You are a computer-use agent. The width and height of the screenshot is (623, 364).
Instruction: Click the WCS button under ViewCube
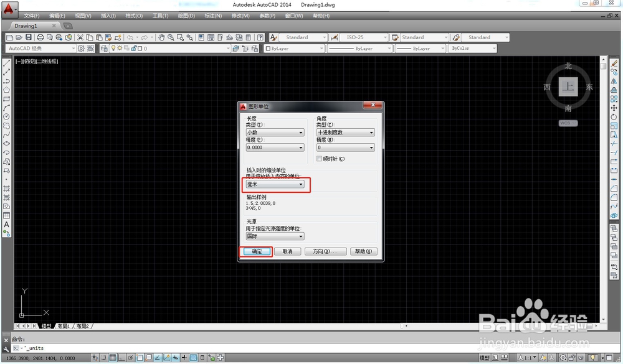click(568, 123)
